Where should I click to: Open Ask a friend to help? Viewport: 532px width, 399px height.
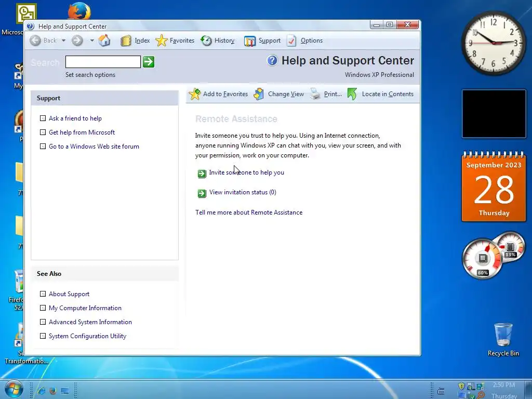pos(75,118)
